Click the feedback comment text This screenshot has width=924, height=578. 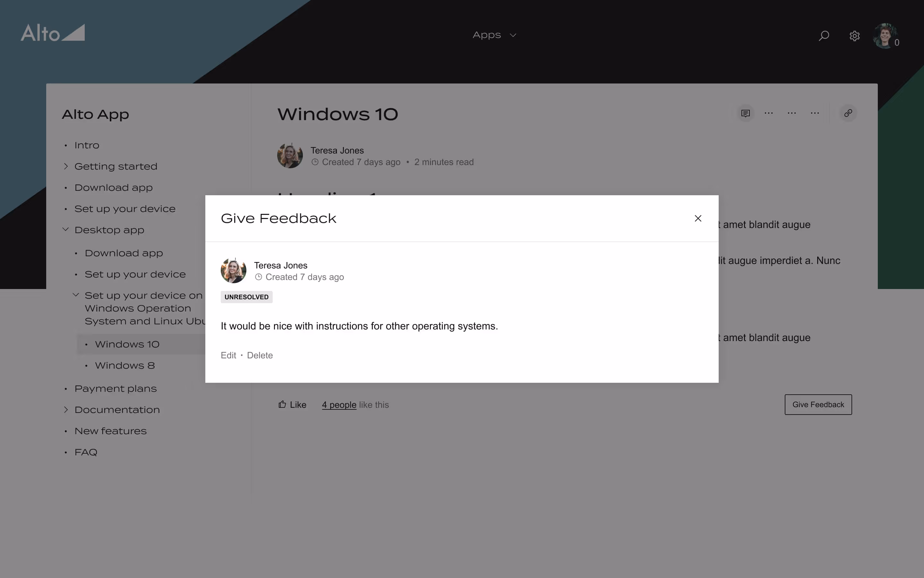click(x=359, y=326)
